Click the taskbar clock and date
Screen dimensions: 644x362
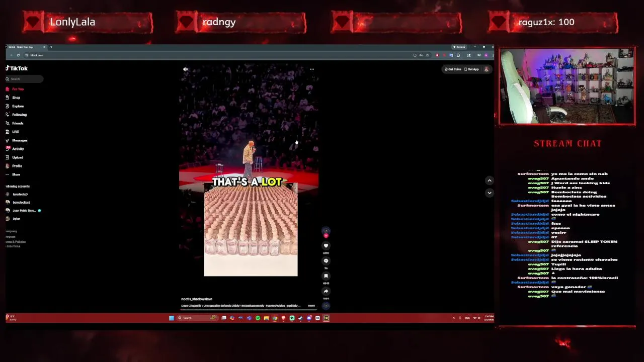point(489,318)
